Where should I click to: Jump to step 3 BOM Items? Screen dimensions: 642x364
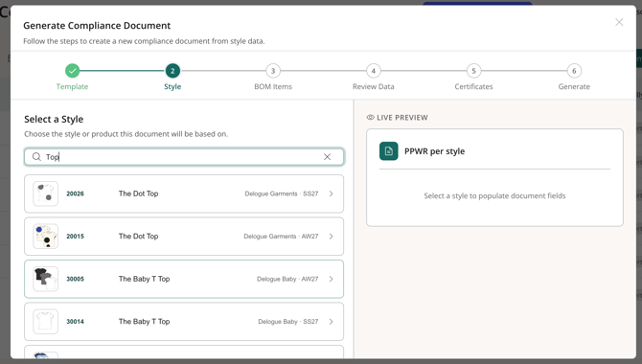273,71
